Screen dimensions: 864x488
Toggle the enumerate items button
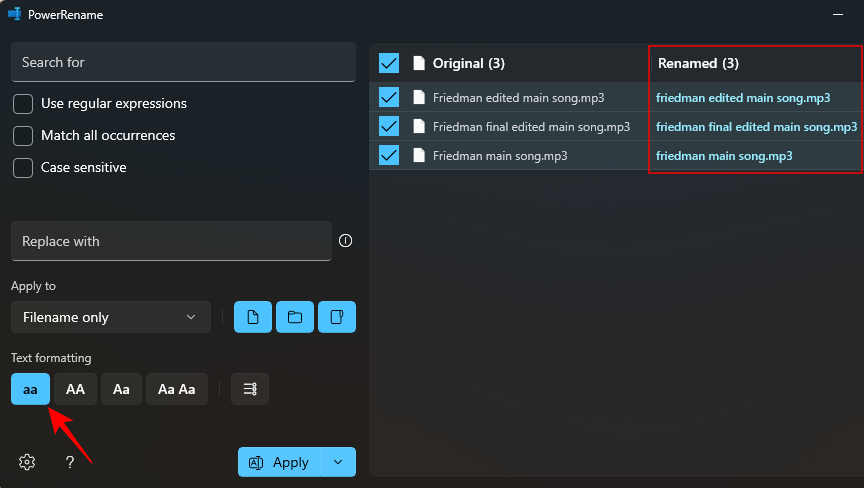pyautogui.click(x=250, y=389)
